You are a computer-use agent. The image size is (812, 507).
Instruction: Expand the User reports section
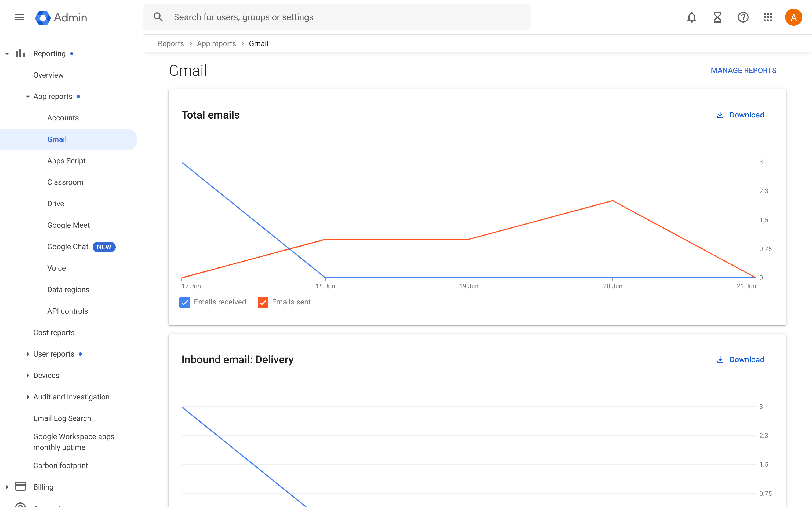pyautogui.click(x=28, y=354)
